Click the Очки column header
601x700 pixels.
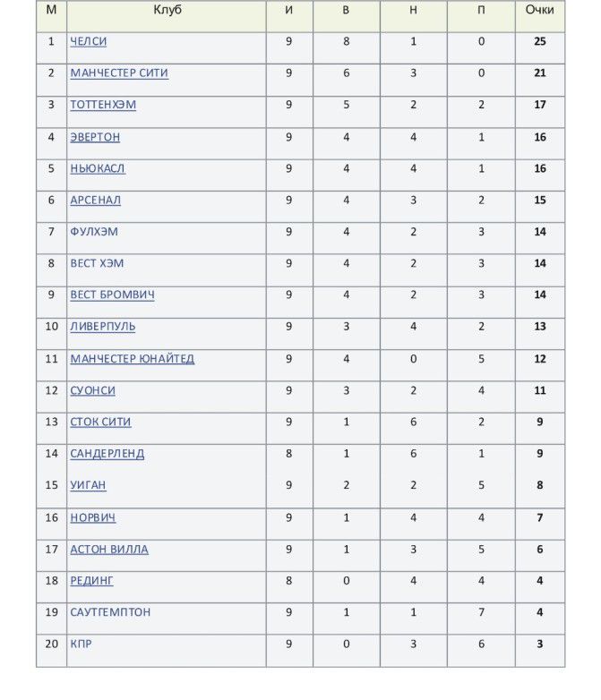point(539,10)
